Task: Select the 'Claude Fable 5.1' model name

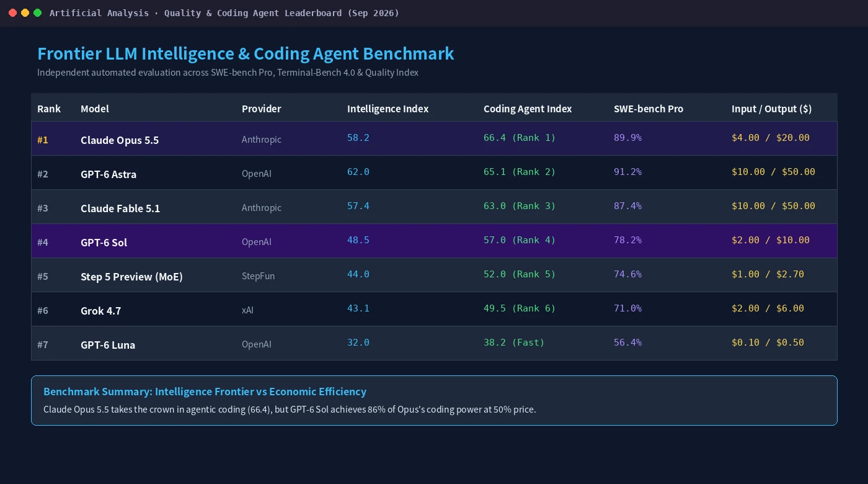Action: pyautogui.click(x=120, y=208)
